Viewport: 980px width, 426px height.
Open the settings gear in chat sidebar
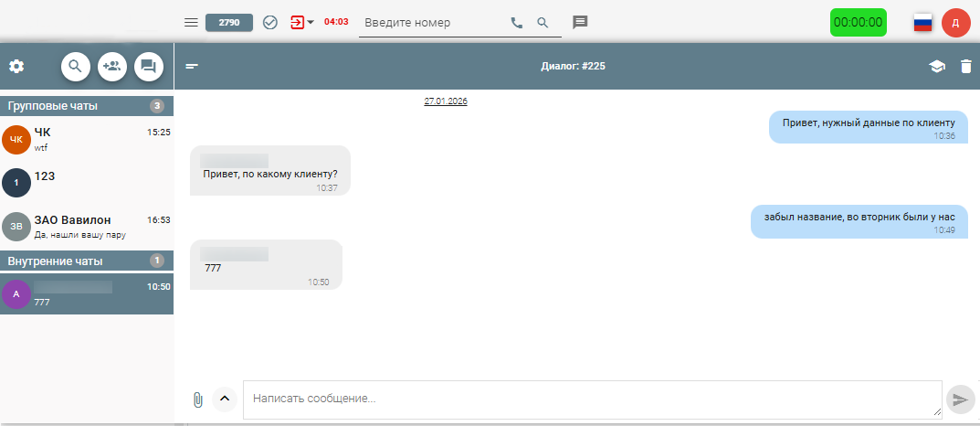(x=16, y=66)
